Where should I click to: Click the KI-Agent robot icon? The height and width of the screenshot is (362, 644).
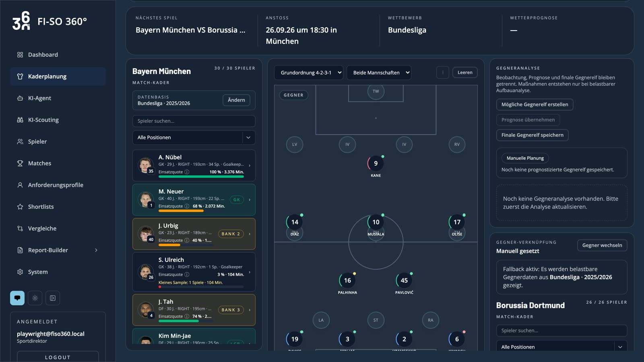(20, 98)
